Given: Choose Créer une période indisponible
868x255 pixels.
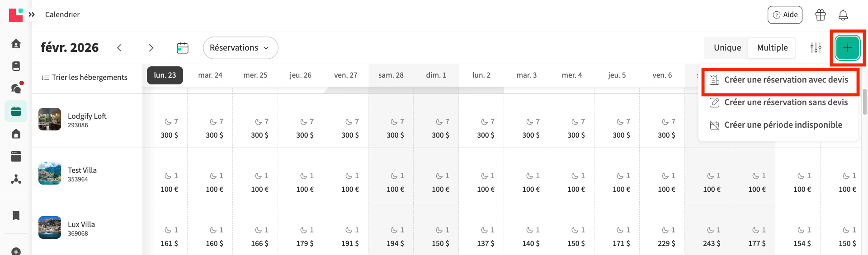Looking at the screenshot, I should point(783,125).
